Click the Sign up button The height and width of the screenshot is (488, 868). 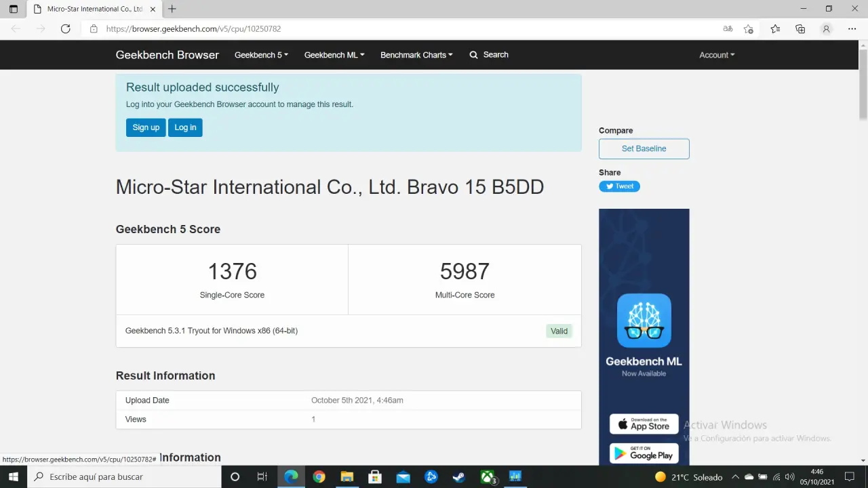click(x=146, y=127)
